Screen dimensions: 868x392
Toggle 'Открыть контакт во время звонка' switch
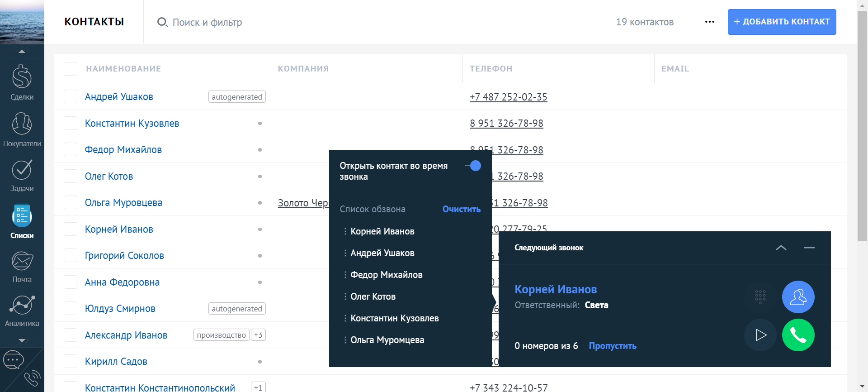tap(473, 166)
